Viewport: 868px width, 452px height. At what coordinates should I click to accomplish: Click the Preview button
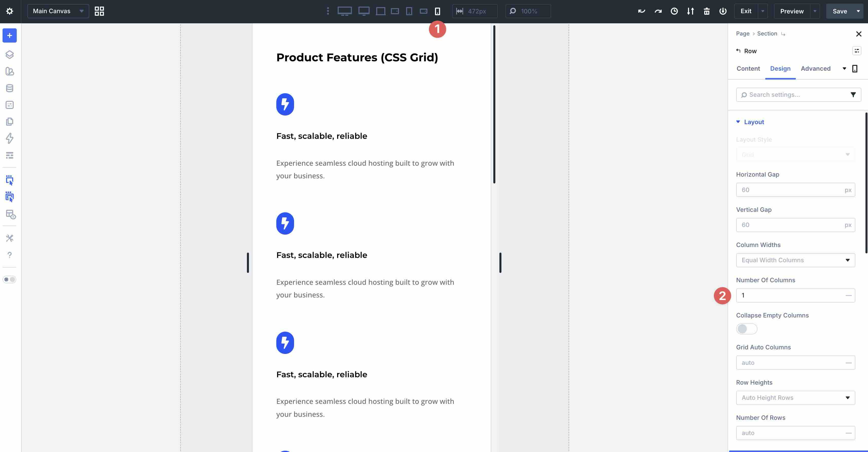click(792, 11)
